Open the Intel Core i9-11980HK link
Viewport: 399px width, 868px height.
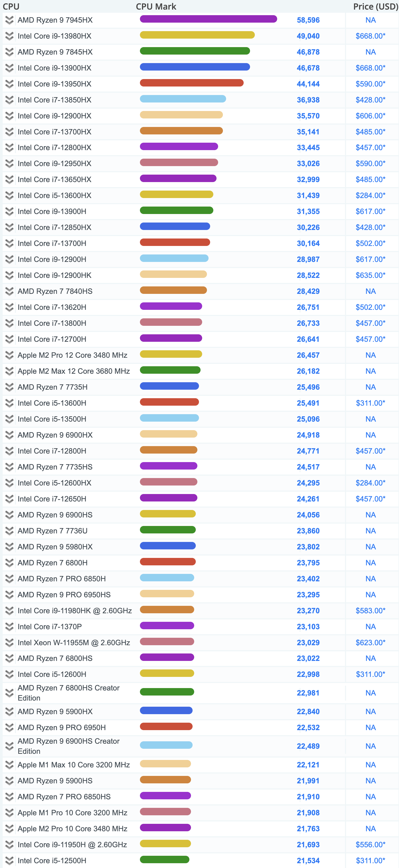75,611
